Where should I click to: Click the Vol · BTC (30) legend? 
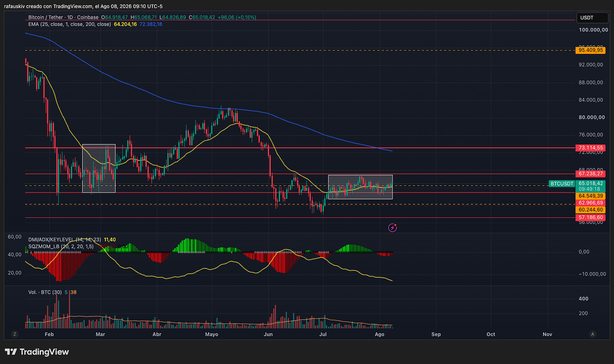46,292
